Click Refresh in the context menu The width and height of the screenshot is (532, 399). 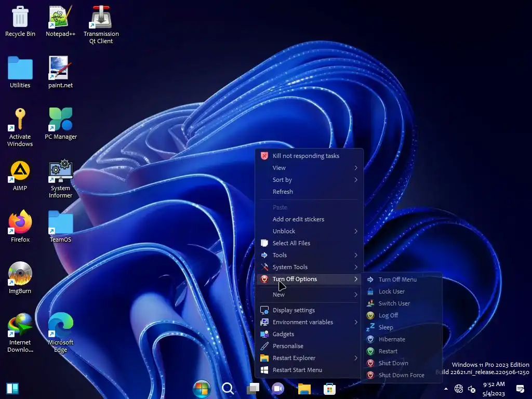pyautogui.click(x=309, y=191)
